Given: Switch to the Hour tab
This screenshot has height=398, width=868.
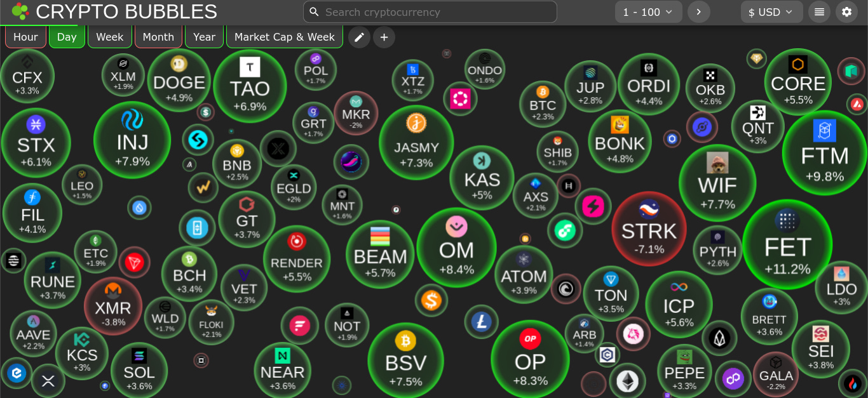Looking at the screenshot, I should (x=25, y=37).
